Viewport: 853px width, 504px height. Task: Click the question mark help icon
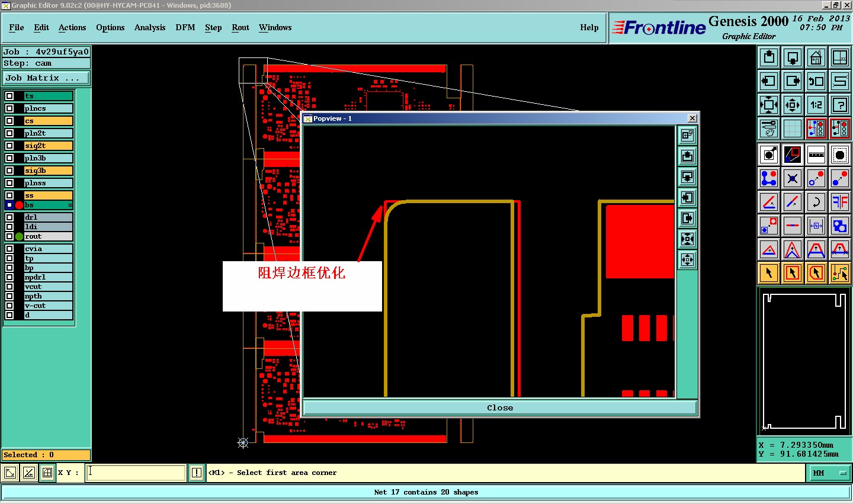[840, 105]
